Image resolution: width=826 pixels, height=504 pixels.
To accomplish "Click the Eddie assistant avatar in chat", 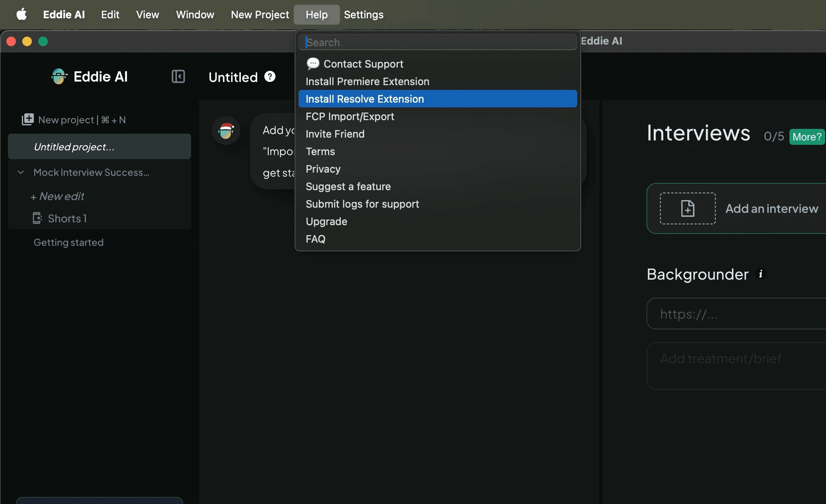I will (226, 131).
